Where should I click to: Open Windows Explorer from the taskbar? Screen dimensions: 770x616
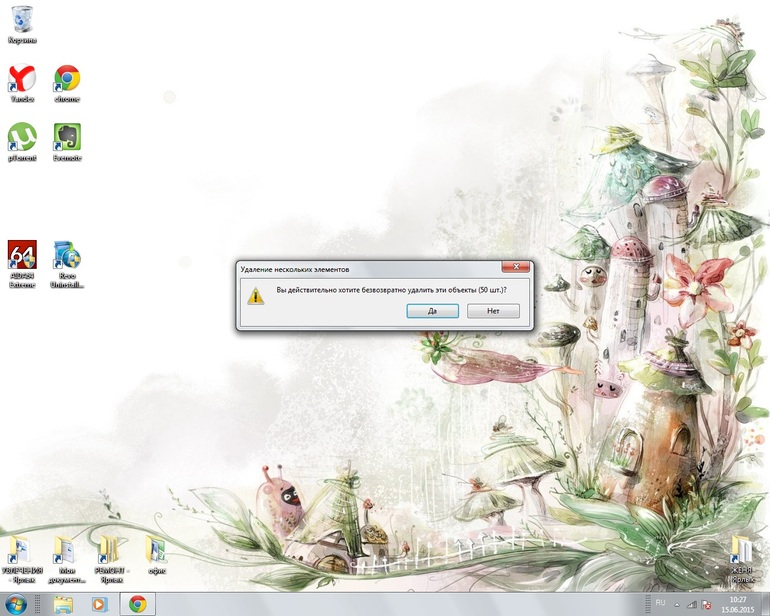63,604
